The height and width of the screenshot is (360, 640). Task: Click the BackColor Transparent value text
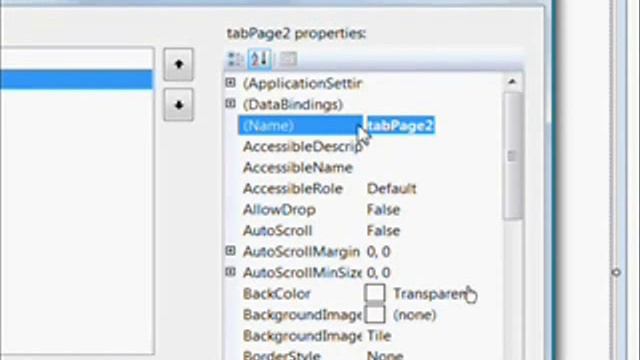point(430,294)
